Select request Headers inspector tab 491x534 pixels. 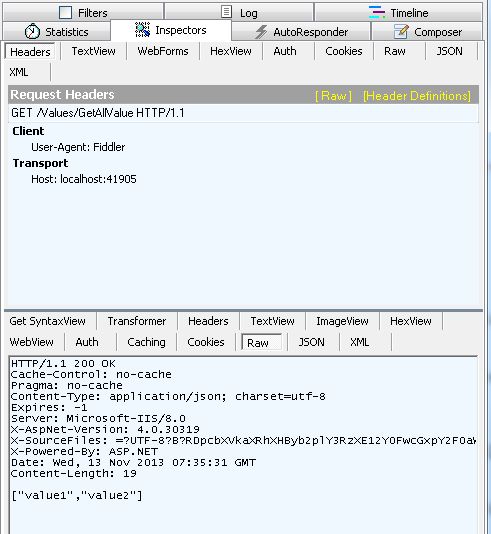[30, 52]
